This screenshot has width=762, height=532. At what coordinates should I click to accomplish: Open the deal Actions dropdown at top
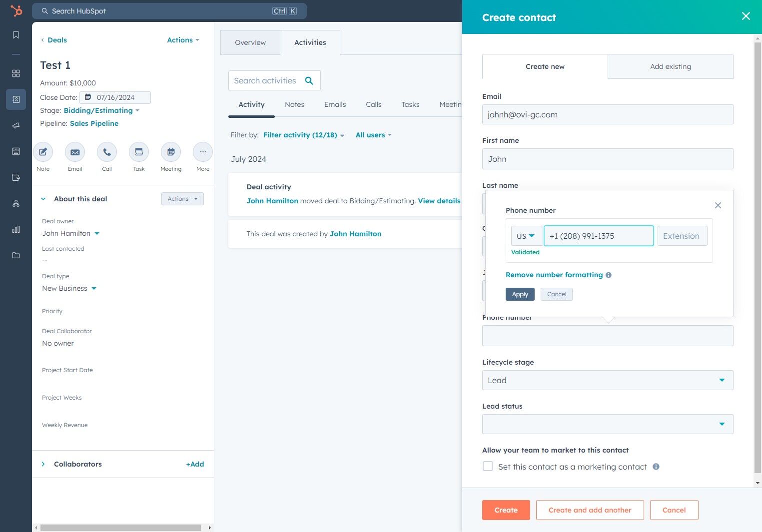183,40
